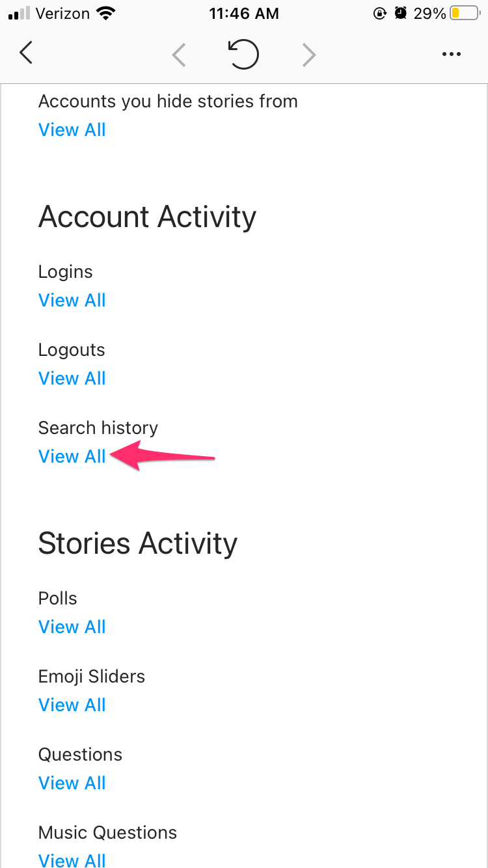Viewport: 488px width, 868px height.
Task: Tap the 11:46 AM clock in status bar
Action: pyautogui.click(x=244, y=14)
